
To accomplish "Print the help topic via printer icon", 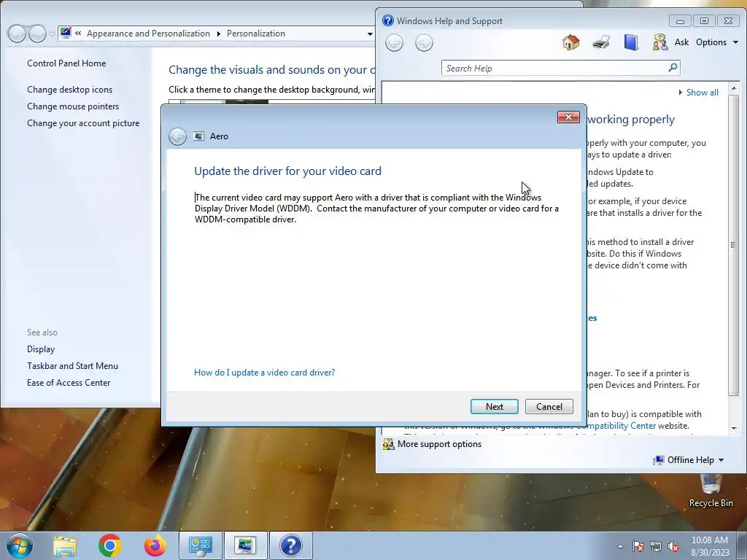I will (601, 42).
